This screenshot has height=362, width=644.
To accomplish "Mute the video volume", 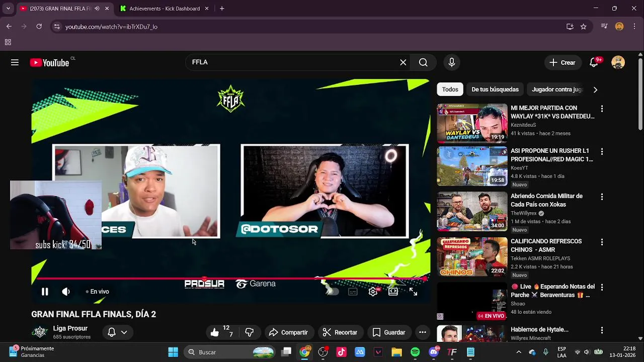I will tap(66, 292).
